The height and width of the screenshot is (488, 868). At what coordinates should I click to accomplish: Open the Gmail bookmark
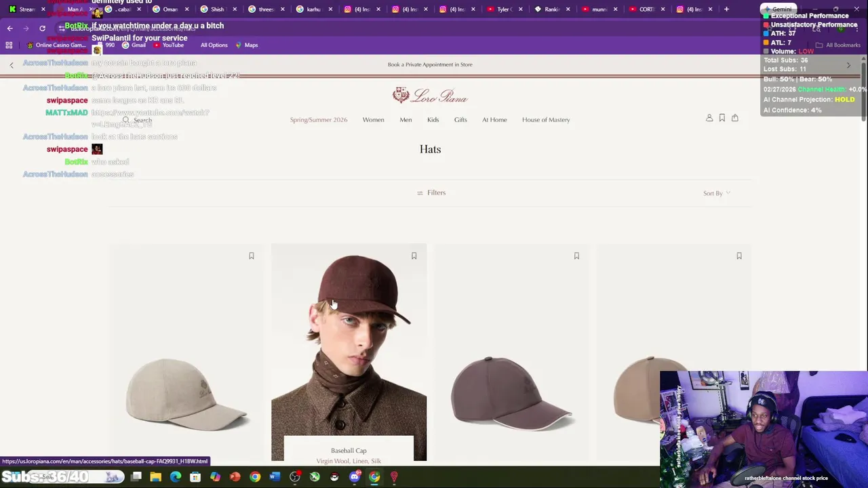pos(134,45)
